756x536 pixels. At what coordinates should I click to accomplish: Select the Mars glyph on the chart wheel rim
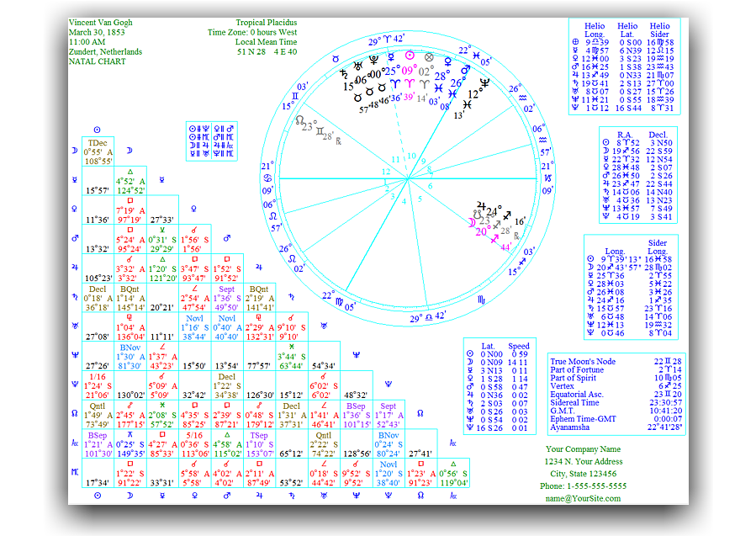[x=465, y=70]
